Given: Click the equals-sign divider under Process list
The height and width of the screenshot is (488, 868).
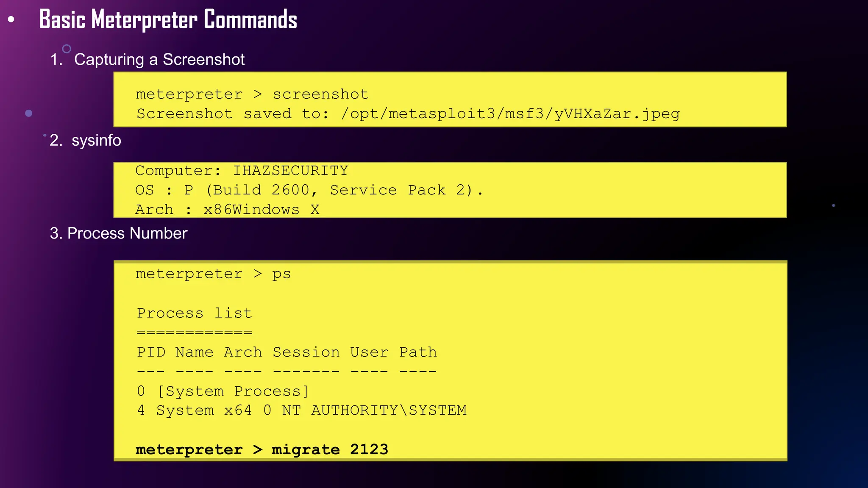Looking at the screenshot, I should (194, 333).
